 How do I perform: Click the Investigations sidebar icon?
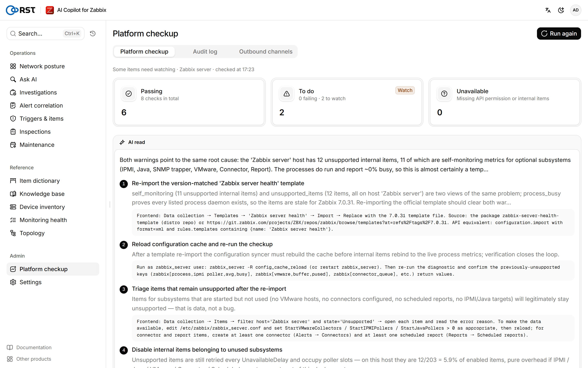tap(13, 92)
